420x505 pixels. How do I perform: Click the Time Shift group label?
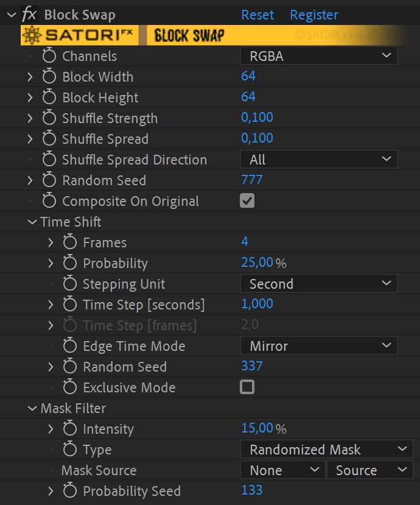71,222
